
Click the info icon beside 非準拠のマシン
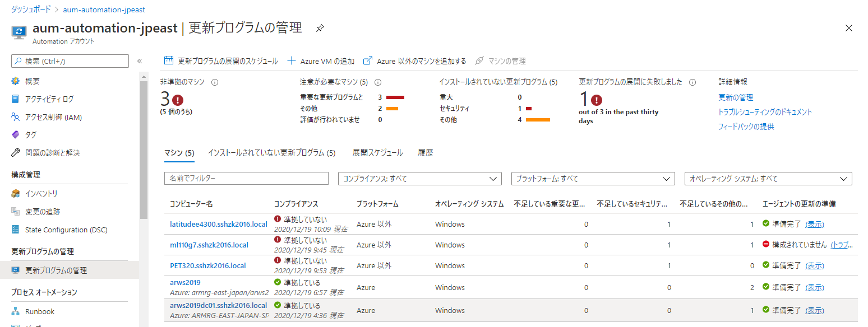pyautogui.click(x=215, y=82)
